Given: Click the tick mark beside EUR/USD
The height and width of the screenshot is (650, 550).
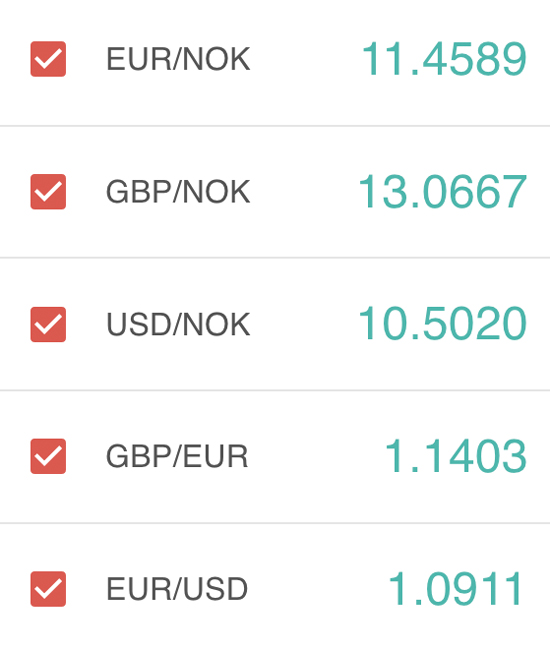Looking at the screenshot, I should click(48, 589).
